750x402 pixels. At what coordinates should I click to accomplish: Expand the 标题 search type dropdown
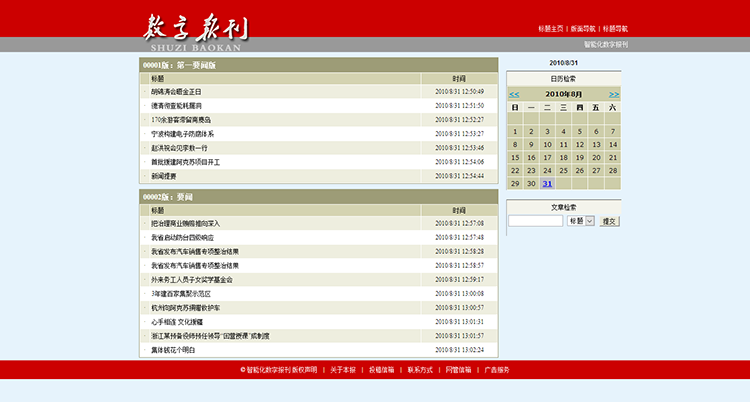(581, 221)
